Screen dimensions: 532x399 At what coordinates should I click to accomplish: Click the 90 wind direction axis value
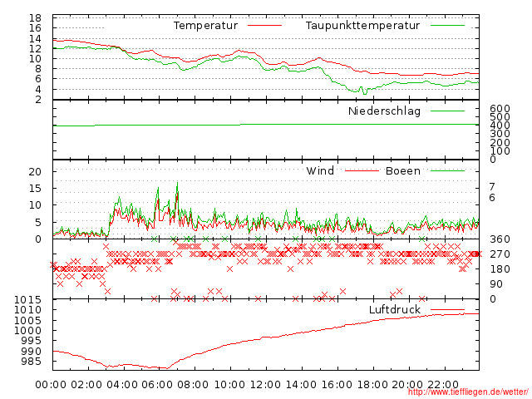[x=496, y=284]
